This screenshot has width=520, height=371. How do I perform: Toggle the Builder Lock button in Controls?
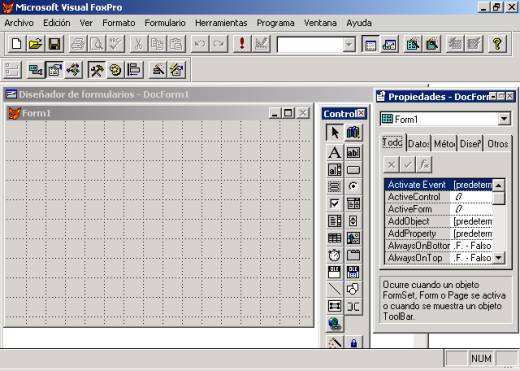pyautogui.click(x=353, y=342)
